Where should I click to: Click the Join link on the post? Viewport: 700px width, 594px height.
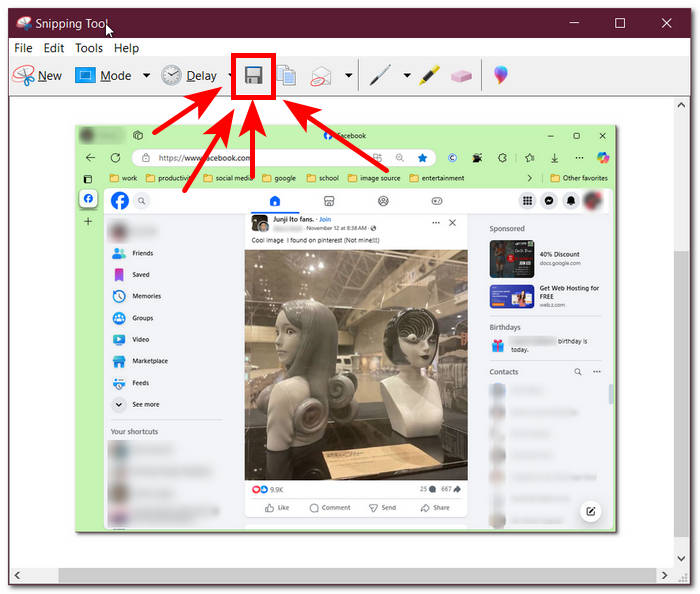click(325, 219)
